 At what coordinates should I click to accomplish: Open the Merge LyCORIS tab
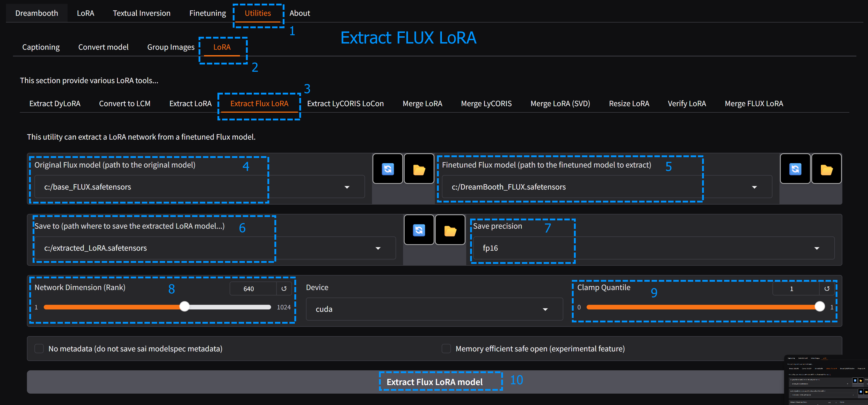(486, 104)
